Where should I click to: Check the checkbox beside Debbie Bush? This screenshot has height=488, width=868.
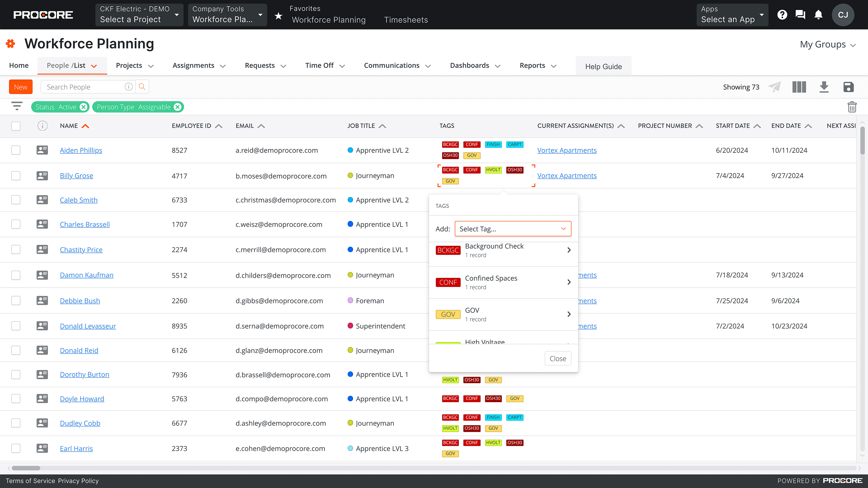pyautogui.click(x=16, y=300)
